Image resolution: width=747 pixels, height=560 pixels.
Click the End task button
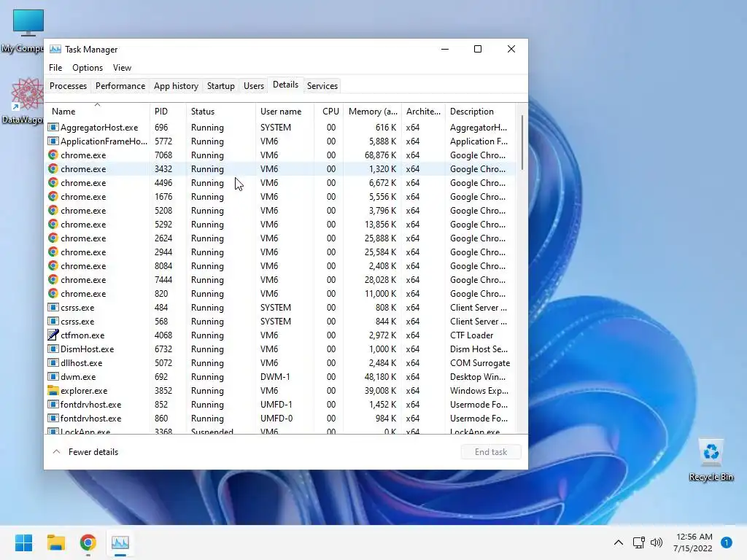coord(491,452)
